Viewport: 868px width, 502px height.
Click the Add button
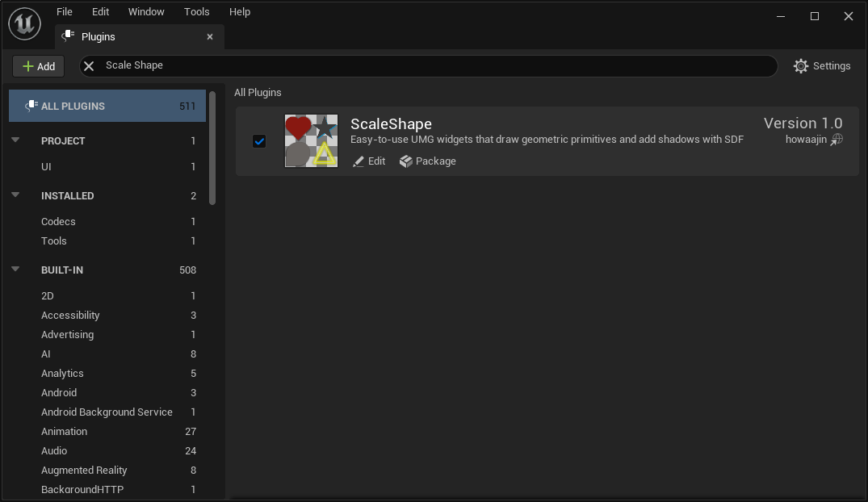click(x=38, y=66)
